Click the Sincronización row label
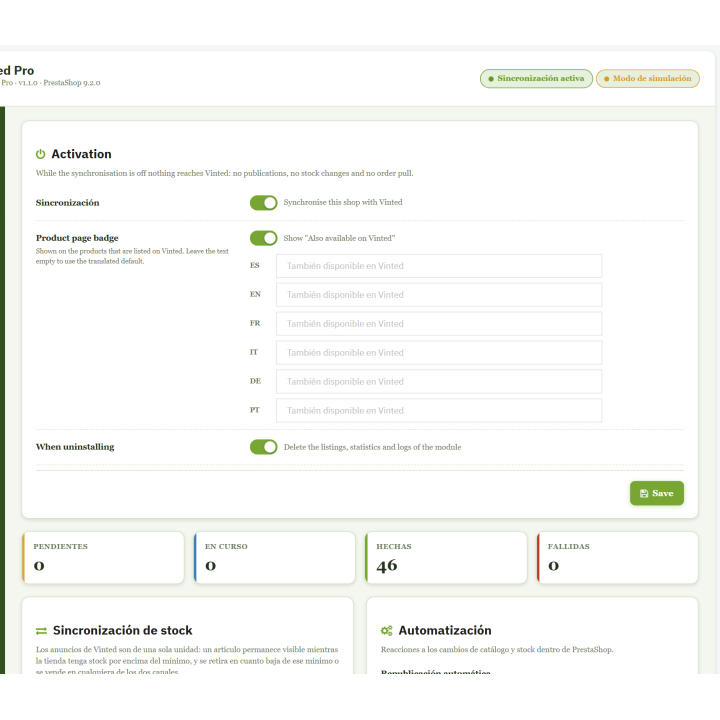This screenshot has width=720, height=720. (68, 202)
